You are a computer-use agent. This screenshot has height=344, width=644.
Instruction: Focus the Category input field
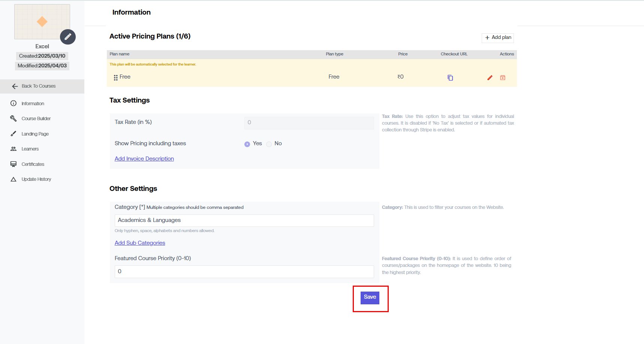(x=244, y=220)
